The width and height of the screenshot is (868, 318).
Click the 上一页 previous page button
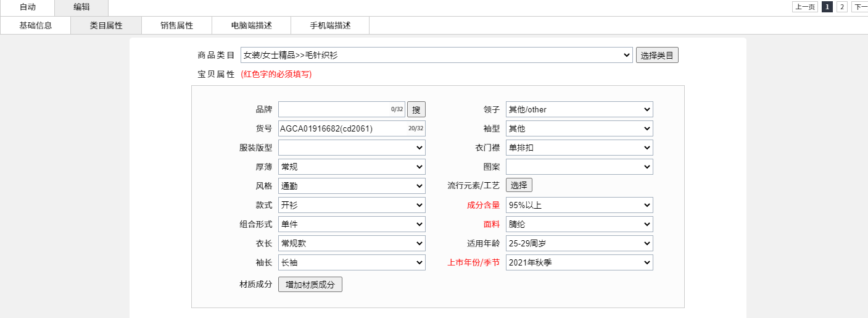[804, 7]
